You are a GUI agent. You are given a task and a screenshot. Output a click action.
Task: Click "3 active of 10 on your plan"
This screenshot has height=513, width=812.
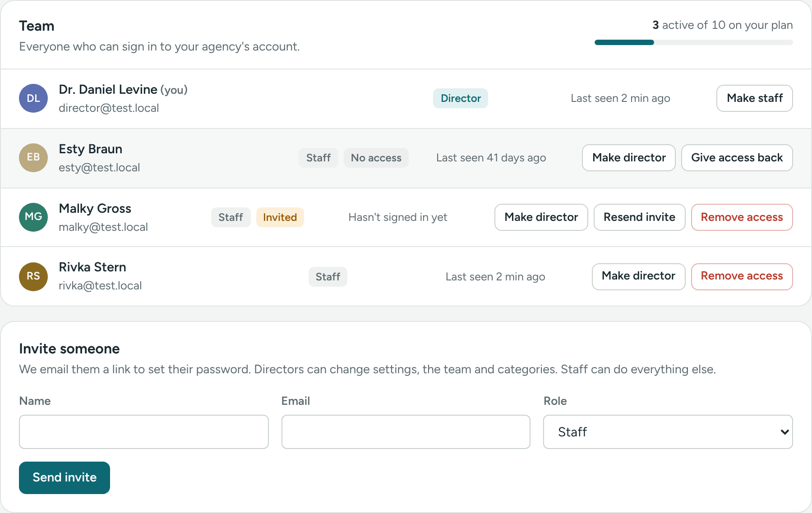(x=723, y=25)
